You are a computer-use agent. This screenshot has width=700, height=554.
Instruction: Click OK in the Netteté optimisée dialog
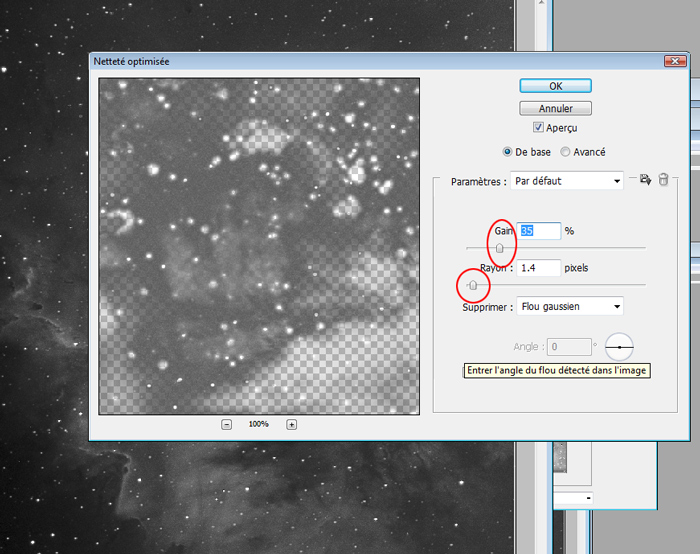tap(555, 86)
